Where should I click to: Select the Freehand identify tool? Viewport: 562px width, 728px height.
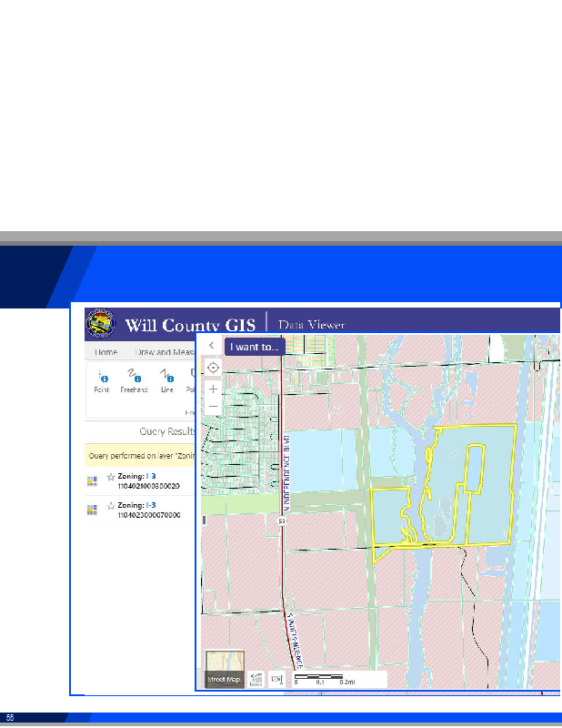click(134, 380)
